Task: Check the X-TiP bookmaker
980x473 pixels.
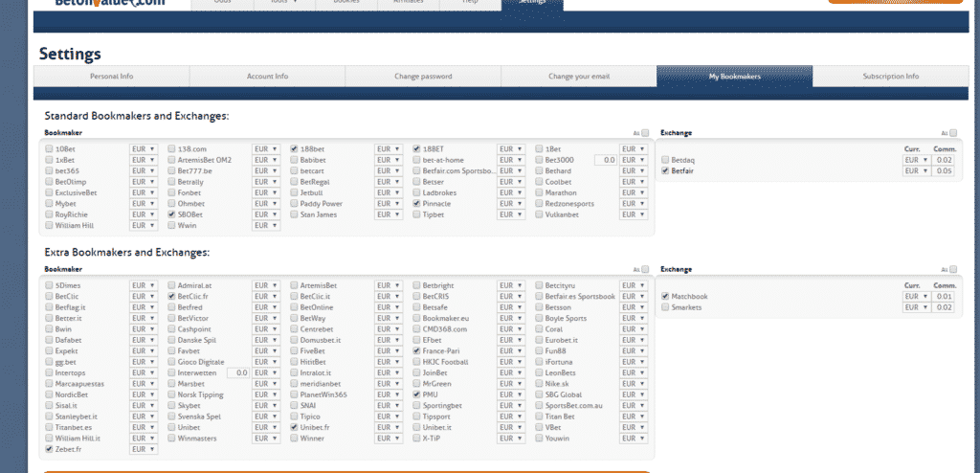Action: coord(416,439)
